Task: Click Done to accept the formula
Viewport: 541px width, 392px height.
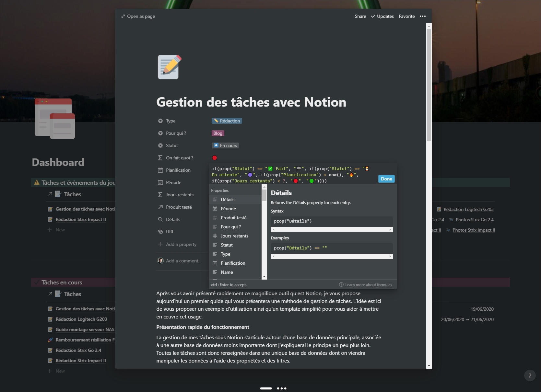Action: tap(386, 179)
